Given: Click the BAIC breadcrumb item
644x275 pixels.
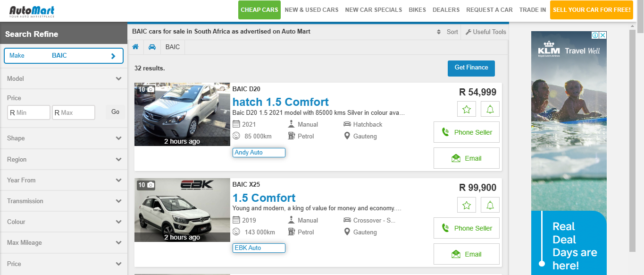Looking at the screenshot, I should [x=173, y=47].
